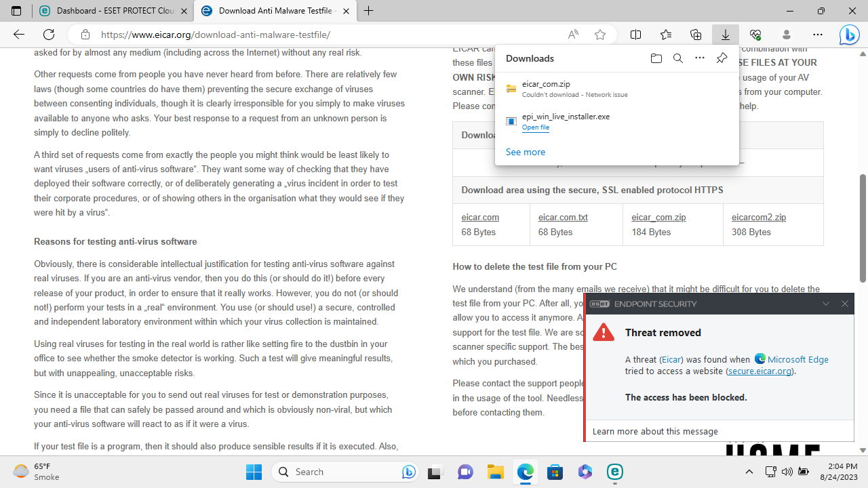This screenshot has height=488, width=868.
Task: Turn on Read aloud
Action: (x=573, y=35)
